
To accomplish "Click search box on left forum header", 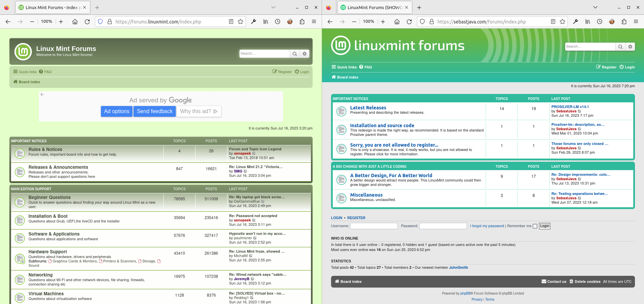I will 264,54.
